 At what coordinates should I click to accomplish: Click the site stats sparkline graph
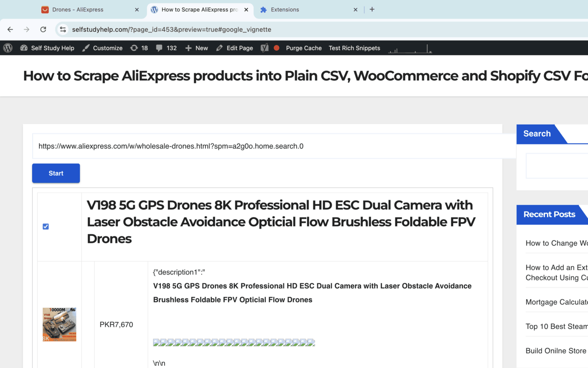tap(409, 47)
